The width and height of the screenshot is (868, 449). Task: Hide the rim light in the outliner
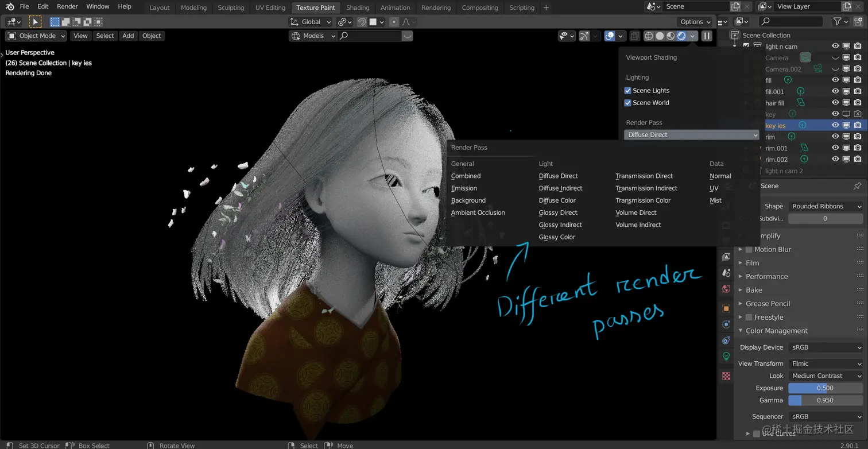click(835, 136)
